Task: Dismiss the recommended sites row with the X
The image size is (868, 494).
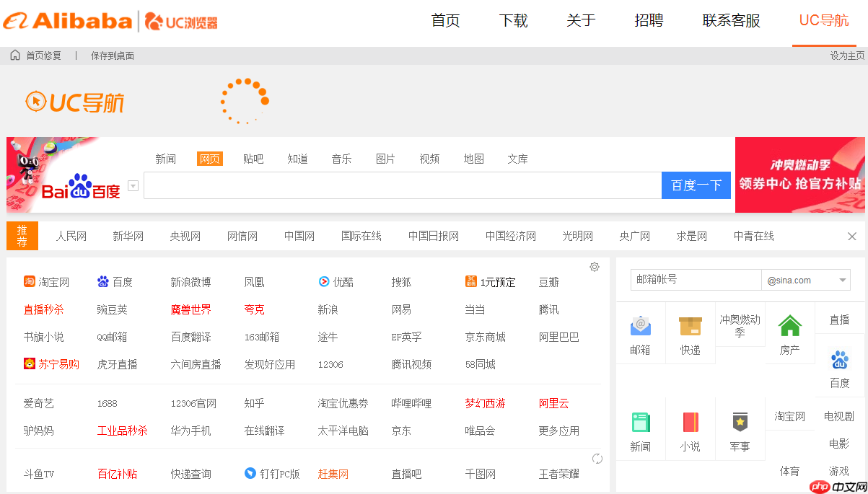Action: [851, 236]
